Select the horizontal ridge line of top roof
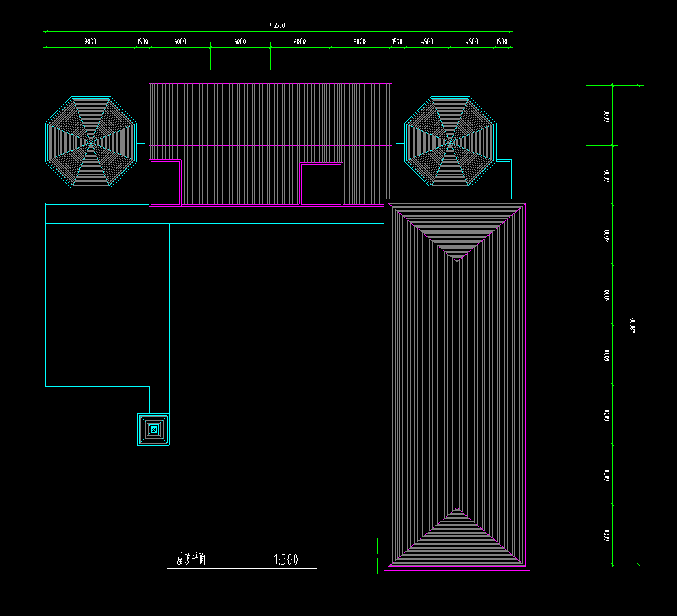This screenshot has width=677, height=616. click(x=272, y=145)
